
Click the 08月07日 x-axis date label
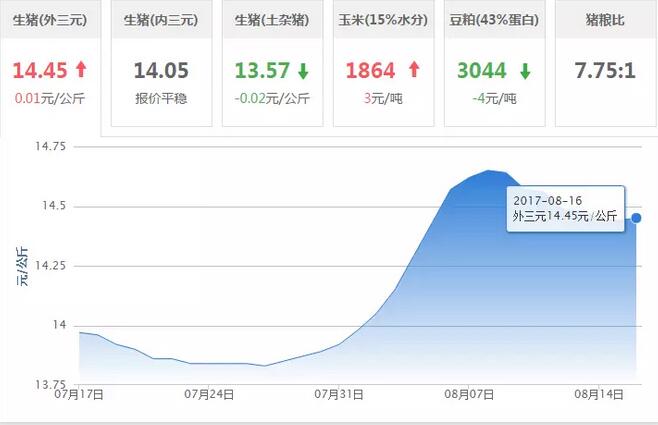point(468,396)
